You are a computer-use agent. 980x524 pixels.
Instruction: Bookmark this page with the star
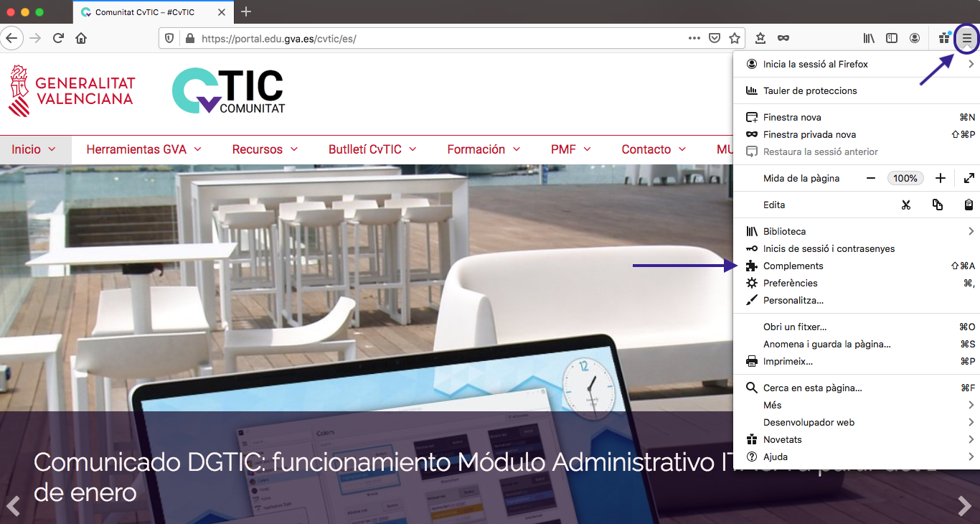tap(735, 38)
